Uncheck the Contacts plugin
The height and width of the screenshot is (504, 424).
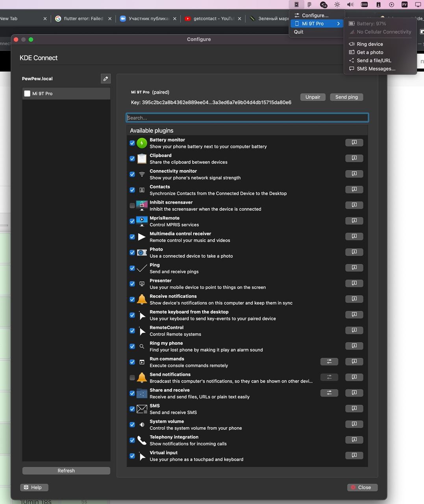coord(132,190)
